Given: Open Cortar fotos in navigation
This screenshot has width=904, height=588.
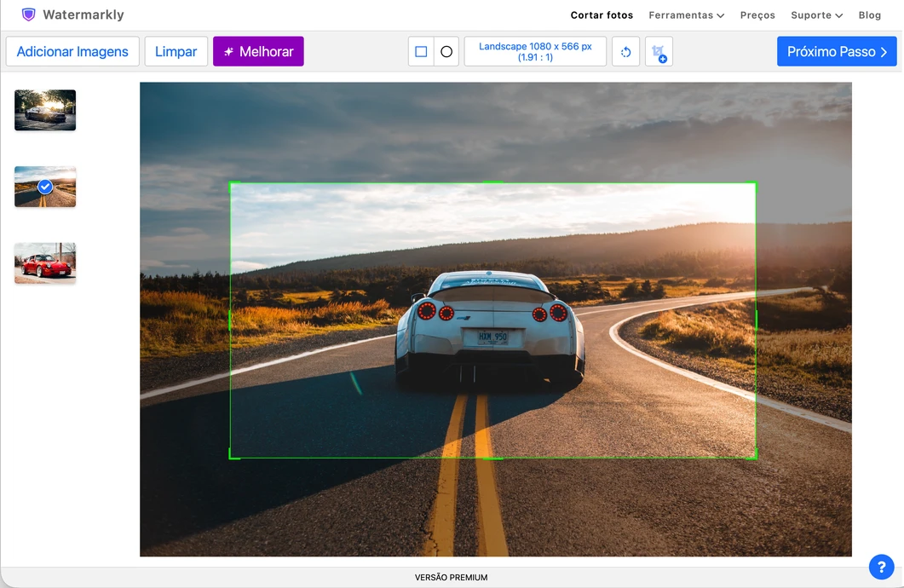Looking at the screenshot, I should 602,15.
